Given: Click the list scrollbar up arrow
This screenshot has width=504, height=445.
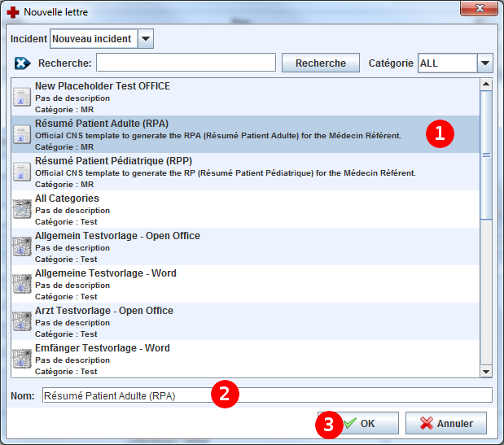Looking at the screenshot, I should coord(486,85).
